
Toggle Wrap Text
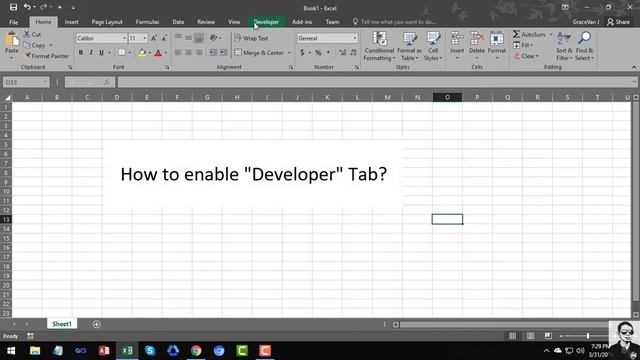click(x=251, y=38)
